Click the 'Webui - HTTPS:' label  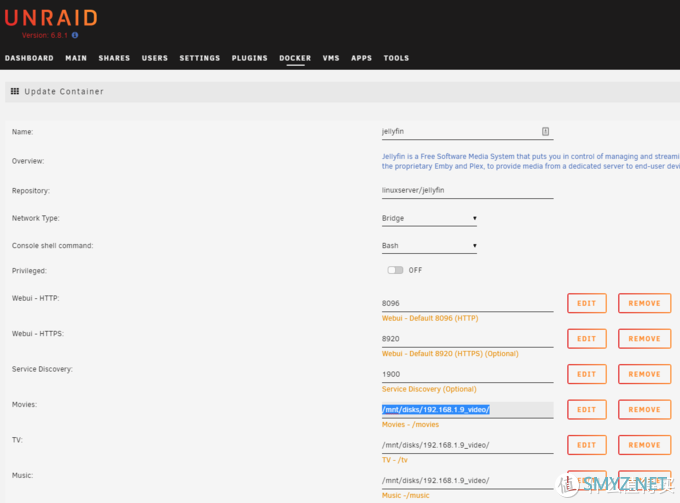coord(38,334)
